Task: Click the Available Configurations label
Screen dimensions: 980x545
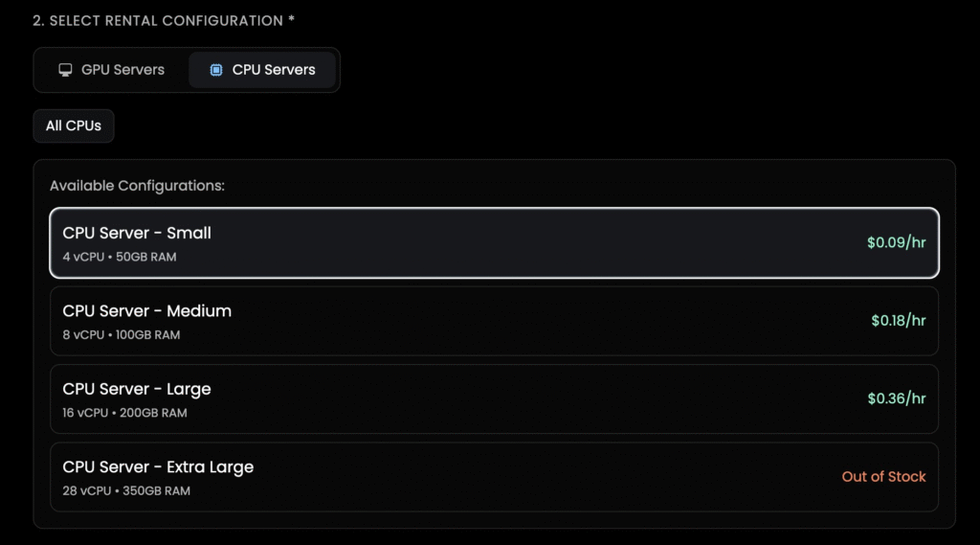Action: [137, 185]
